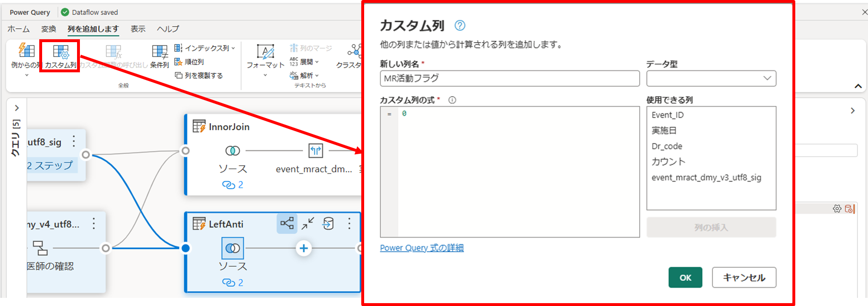
Task: Open the ホーム tab
Action: tap(19, 29)
